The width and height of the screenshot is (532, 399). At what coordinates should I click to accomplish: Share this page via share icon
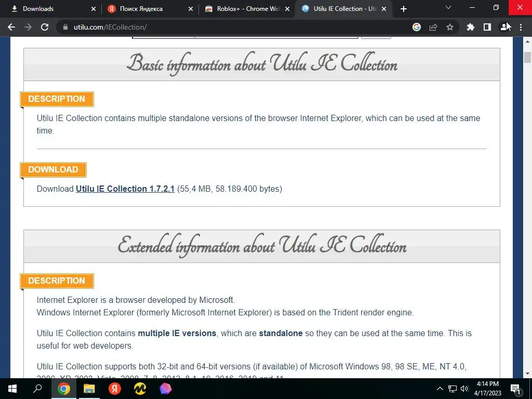pyautogui.click(x=433, y=27)
